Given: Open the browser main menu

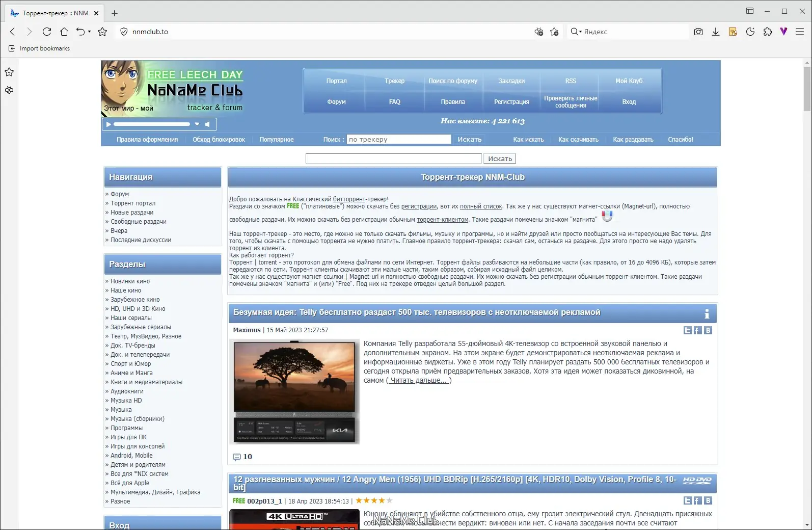Looking at the screenshot, I should pyautogui.click(x=800, y=32).
